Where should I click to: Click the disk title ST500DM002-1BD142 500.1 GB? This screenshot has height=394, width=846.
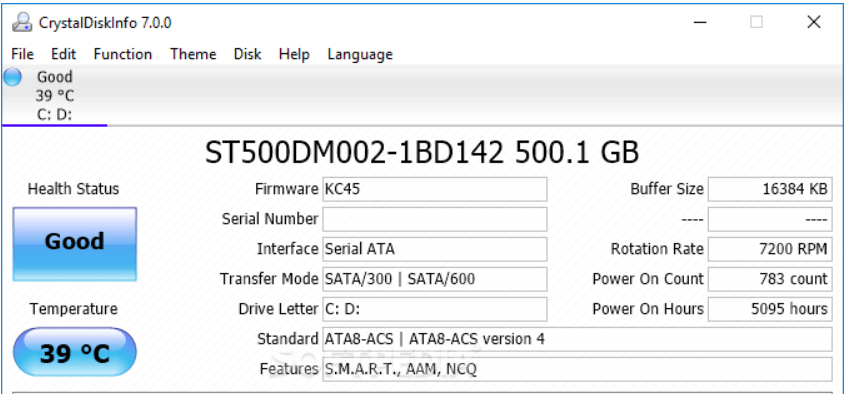click(x=422, y=153)
